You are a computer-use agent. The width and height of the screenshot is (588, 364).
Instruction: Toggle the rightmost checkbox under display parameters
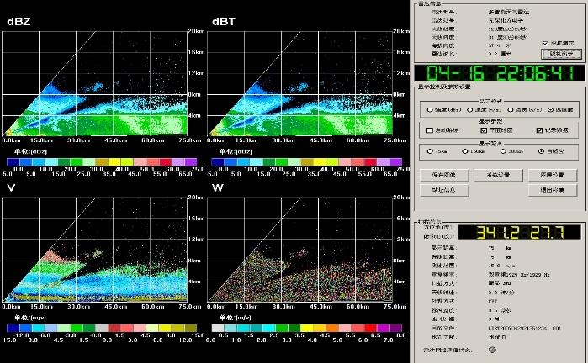[x=538, y=130]
